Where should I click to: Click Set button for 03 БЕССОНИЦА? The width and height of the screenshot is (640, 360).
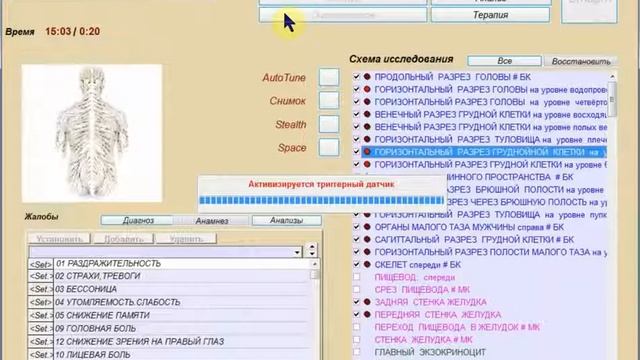coord(40,289)
